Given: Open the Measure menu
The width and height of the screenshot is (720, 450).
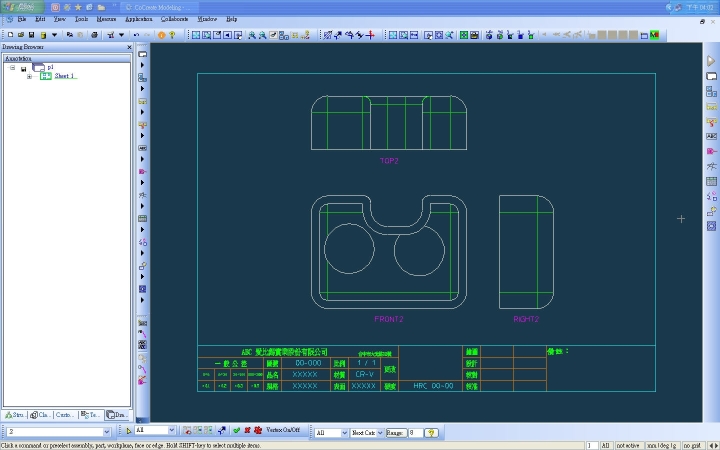Looking at the screenshot, I should (106, 19).
